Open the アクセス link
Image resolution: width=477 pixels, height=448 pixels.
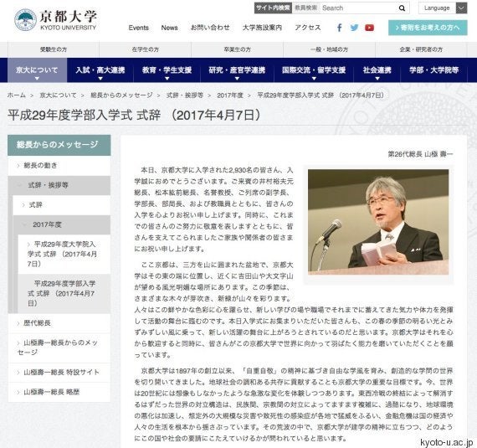308,28
